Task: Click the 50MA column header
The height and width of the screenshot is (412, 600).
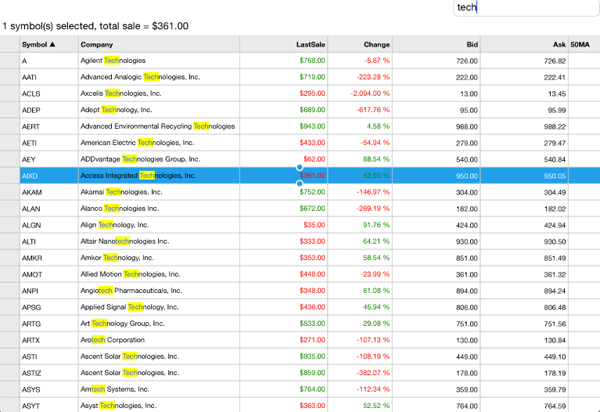Action: [584, 44]
